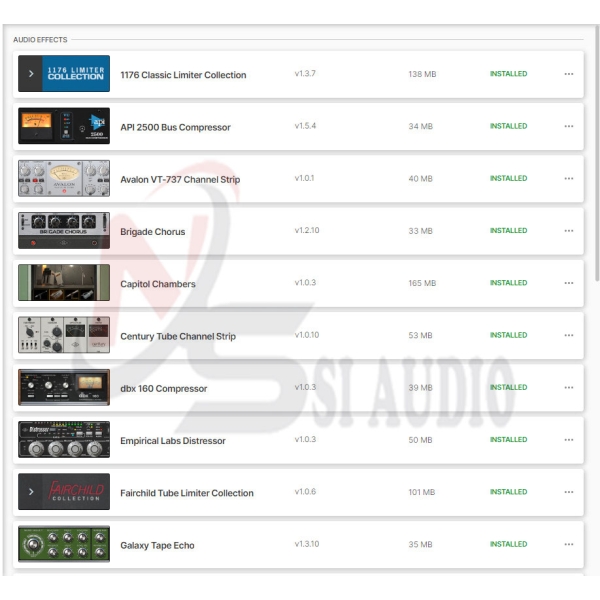The height and width of the screenshot is (600, 600).
Task: Click INSTALLED status for Empirical Labs Distressor
Action: (x=509, y=440)
